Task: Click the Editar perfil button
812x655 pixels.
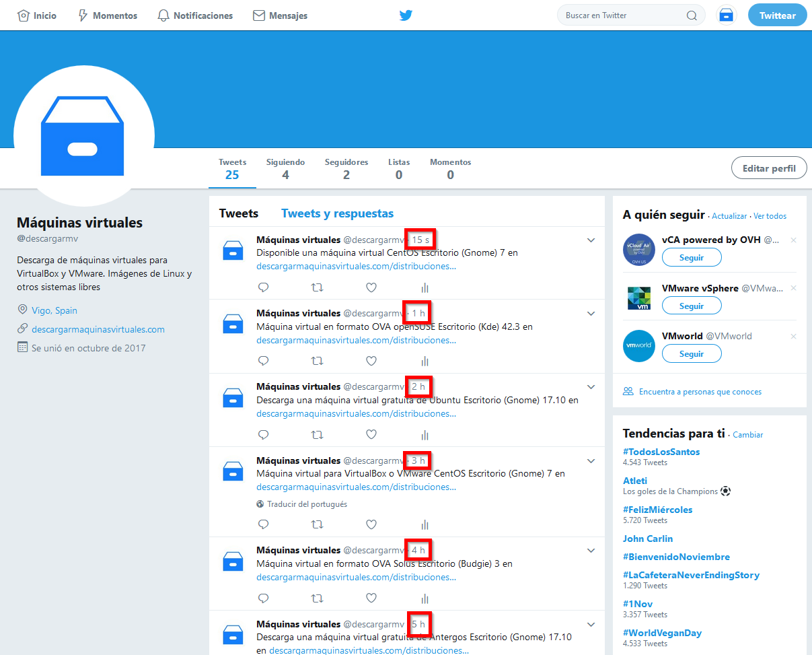Action: [x=769, y=168]
